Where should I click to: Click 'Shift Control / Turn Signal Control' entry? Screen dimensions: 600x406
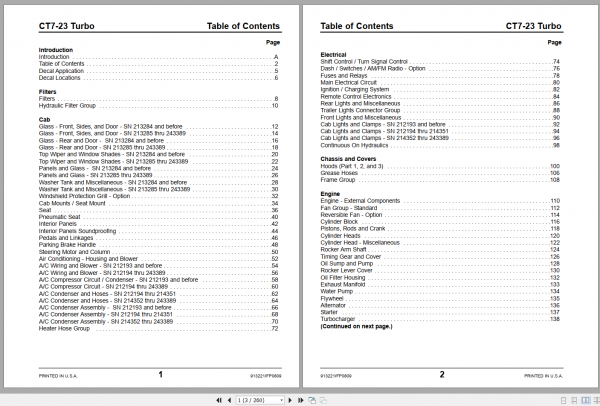tap(364, 62)
